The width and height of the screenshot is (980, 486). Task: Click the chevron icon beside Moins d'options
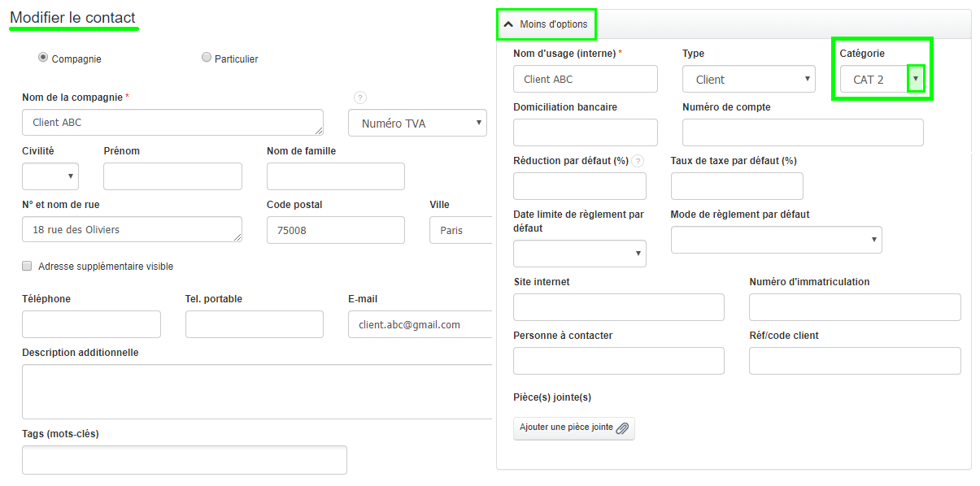(509, 24)
